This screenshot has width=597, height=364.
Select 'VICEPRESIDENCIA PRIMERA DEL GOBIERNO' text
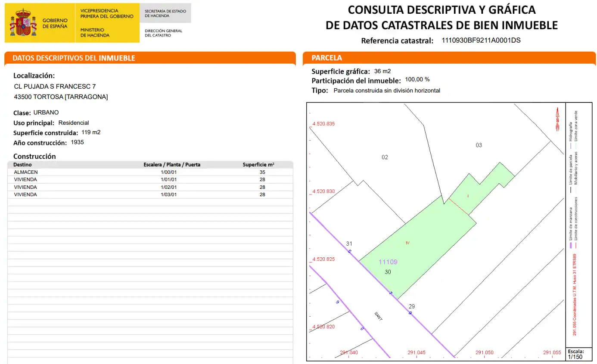[107, 13]
